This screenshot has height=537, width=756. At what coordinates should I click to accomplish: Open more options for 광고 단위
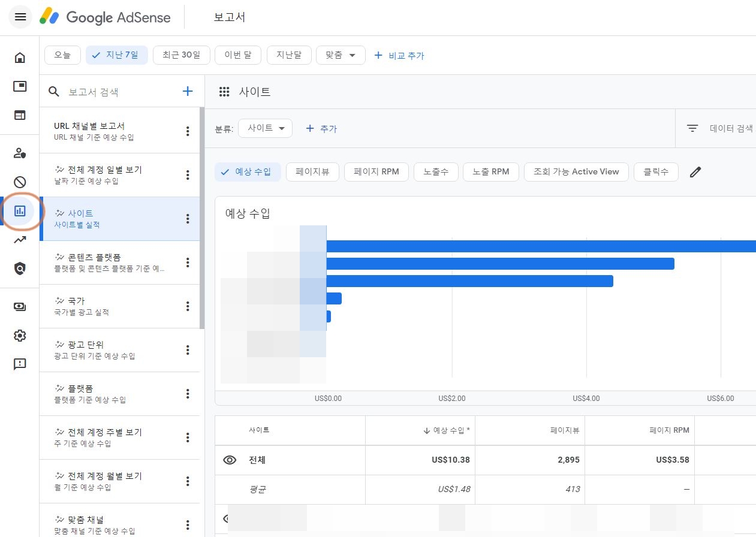(188, 350)
